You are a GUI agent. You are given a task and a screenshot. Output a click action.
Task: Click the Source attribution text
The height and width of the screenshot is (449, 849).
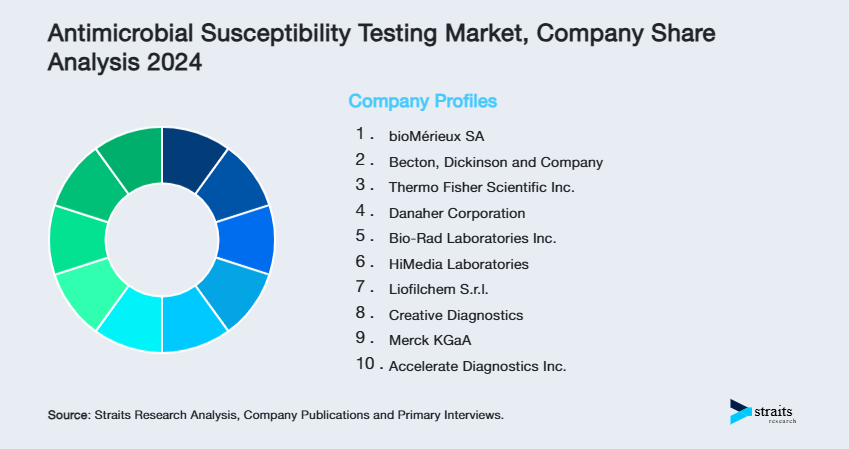coord(275,413)
